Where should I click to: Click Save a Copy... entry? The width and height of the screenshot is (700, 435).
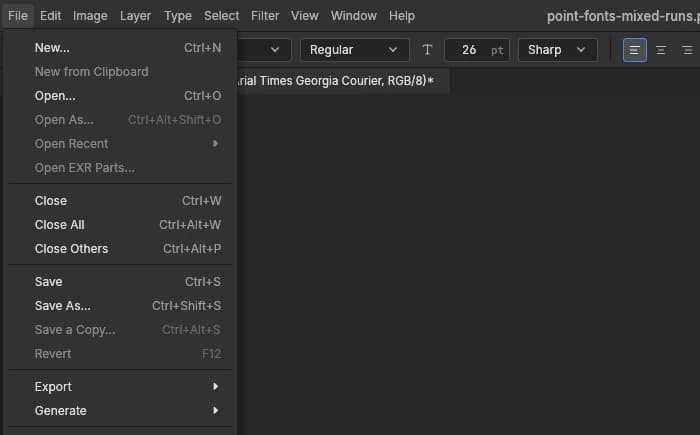pos(120,330)
